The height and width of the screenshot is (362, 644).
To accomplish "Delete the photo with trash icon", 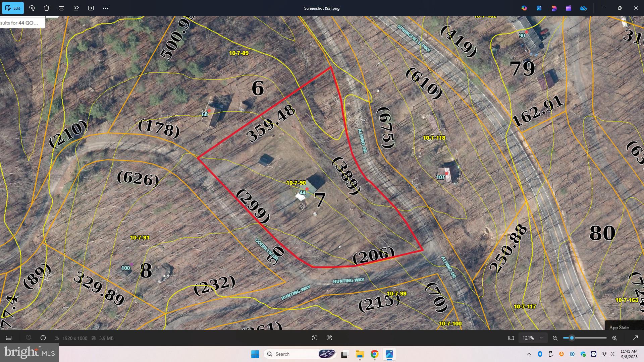I will 47,8.
